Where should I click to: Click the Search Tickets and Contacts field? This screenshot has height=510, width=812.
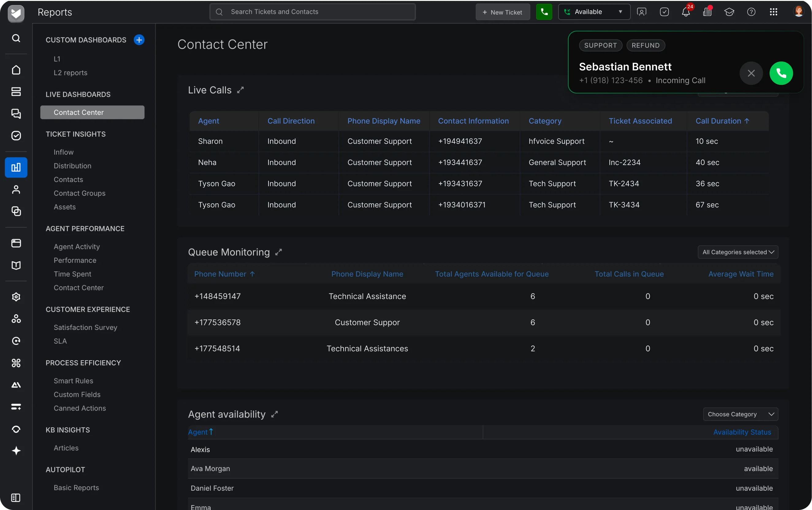(312, 12)
